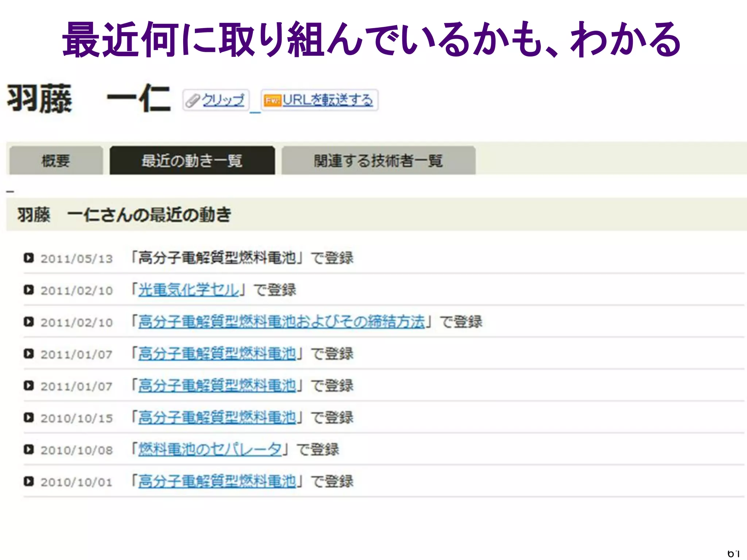This screenshot has width=747, height=560.
Task: Click the 2010/10/08 date text
Action: pos(77,450)
